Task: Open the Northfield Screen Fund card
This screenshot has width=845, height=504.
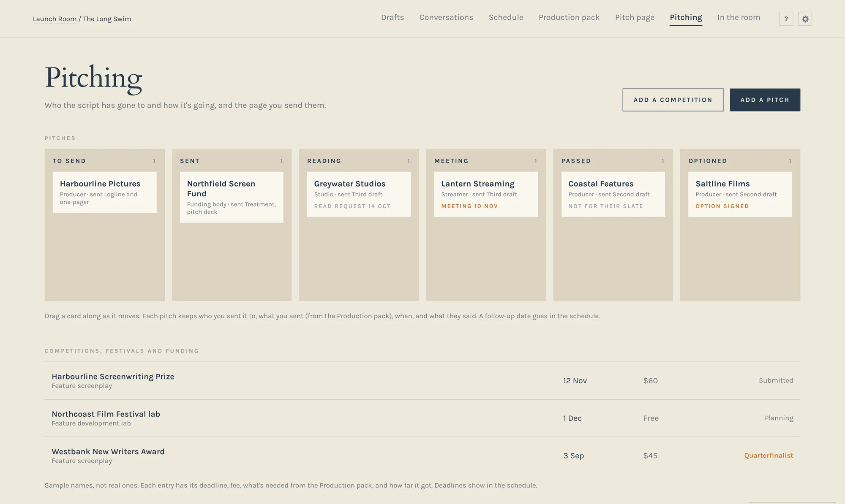Action: click(232, 197)
